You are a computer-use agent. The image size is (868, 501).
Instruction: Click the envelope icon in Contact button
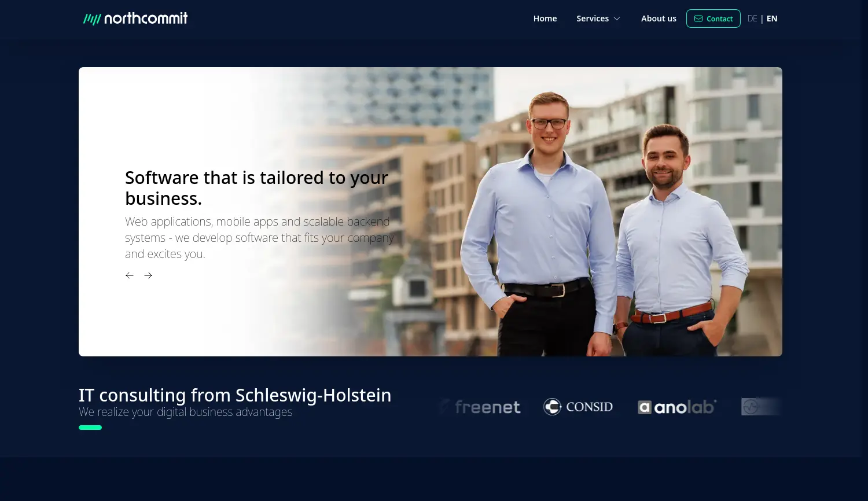[x=698, y=19]
